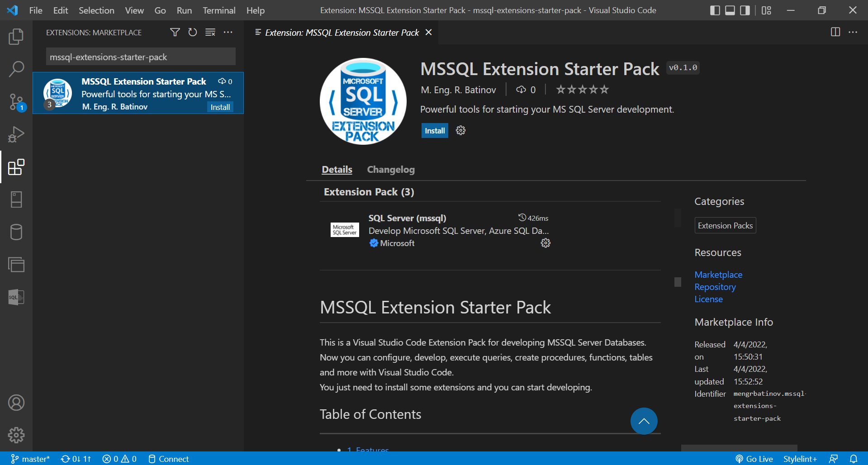This screenshot has width=868, height=465.
Task: Split the editor to the right
Action: (x=835, y=32)
